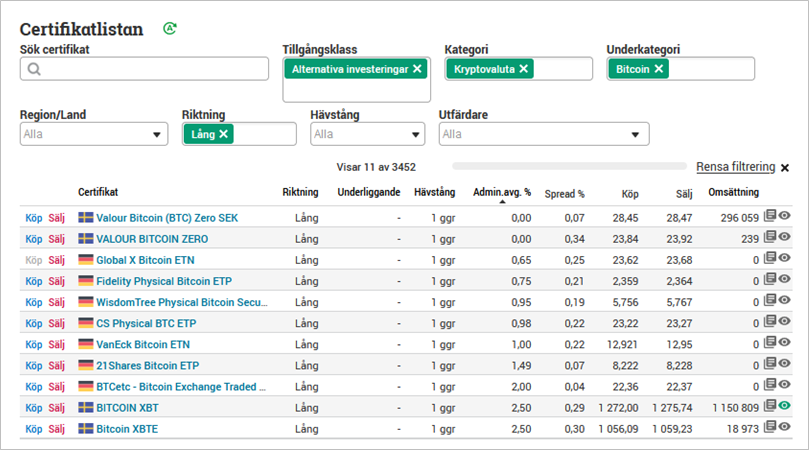The width and height of the screenshot is (809, 450).
Task: Click Rensa filtrering link
Action: tap(736, 167)
